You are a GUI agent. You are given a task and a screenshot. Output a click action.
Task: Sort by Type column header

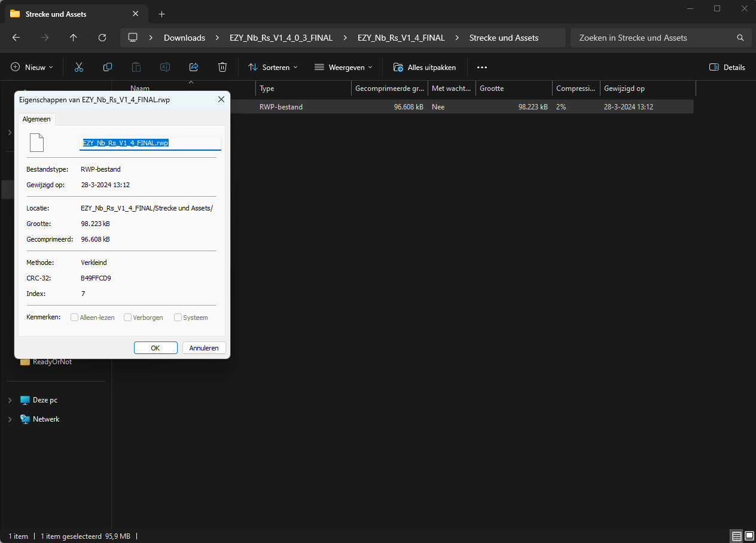[x=303, y=89]
